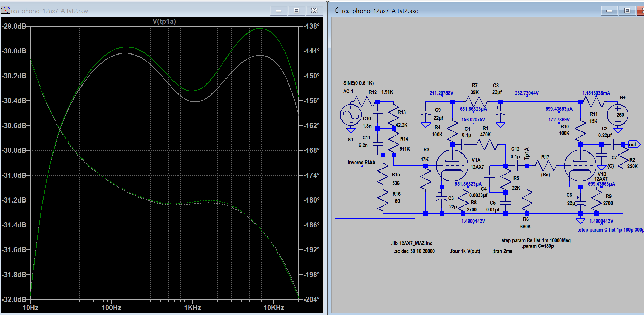The height and width of the screenshot is (315, 644).
Task: Click the .param C=180p directive
Action: tap(538, 246)
